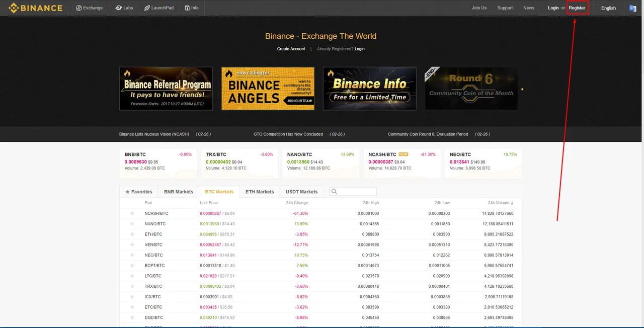This screenshot has height=328, width=644.
Task: Open the ETC/BTC market row
Action: pyautogui.click(x=320, y=307)
